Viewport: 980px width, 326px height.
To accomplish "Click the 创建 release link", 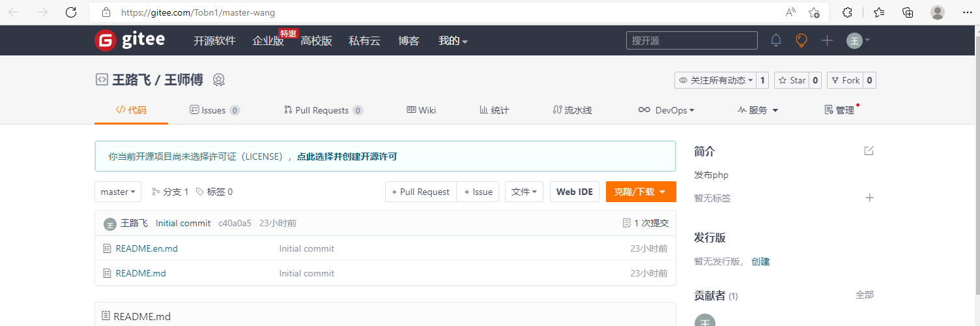I will pyautogui.click(x=760, y=261).
